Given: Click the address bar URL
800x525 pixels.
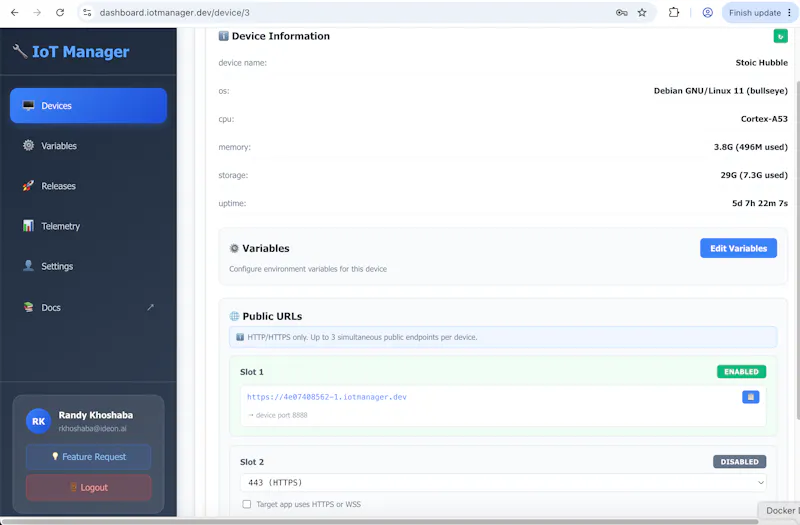Looking at the screenshot, I should (174, 13).
